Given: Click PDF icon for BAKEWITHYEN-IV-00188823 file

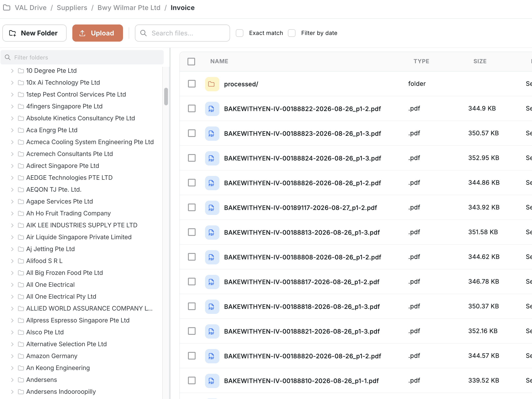Looking at the screenshot, I should pyautogui.click(x=212, y=133).
